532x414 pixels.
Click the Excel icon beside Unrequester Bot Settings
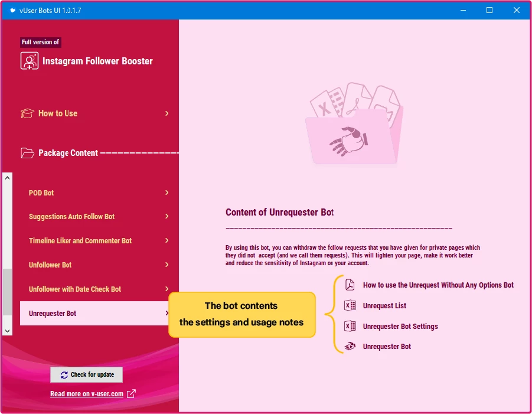tap(350, 326)
